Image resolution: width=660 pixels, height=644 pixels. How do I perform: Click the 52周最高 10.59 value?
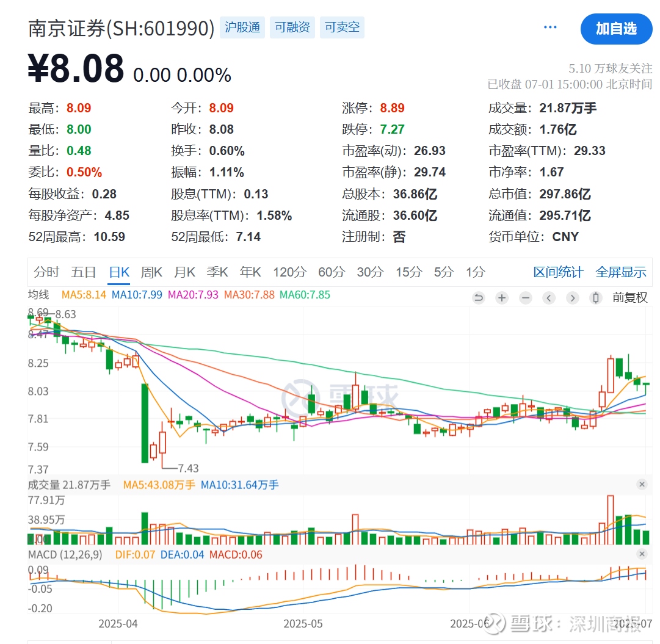click(109, 237)
